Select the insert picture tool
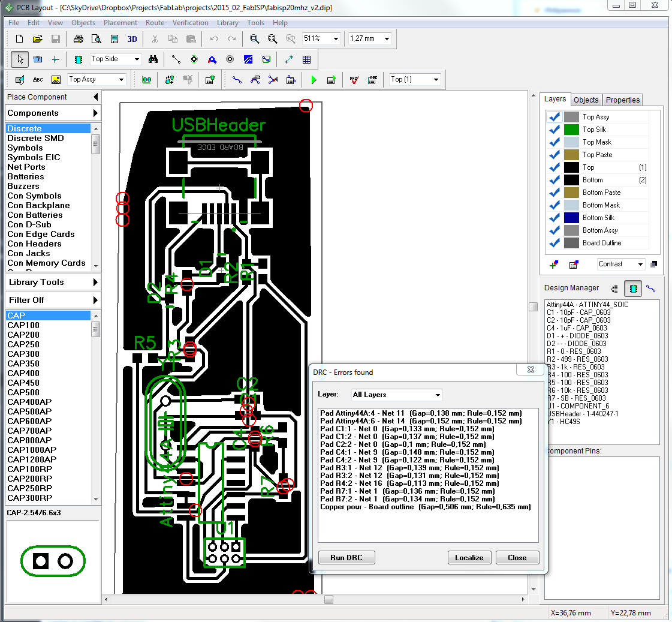The image size is (672, 622). point(56,79)
